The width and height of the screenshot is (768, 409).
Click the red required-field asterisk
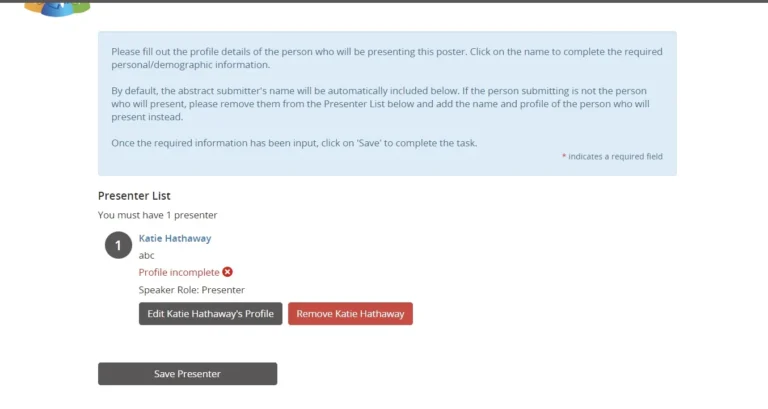(x=564, y=157)
